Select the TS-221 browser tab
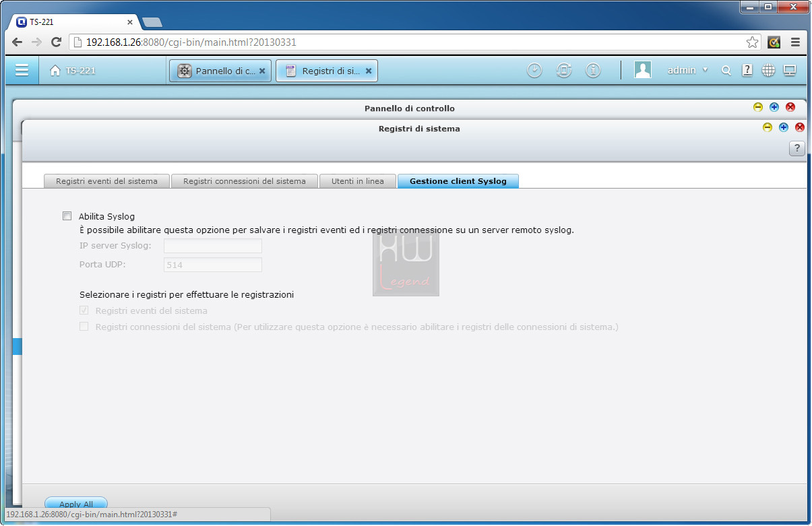 coord(75,22)
